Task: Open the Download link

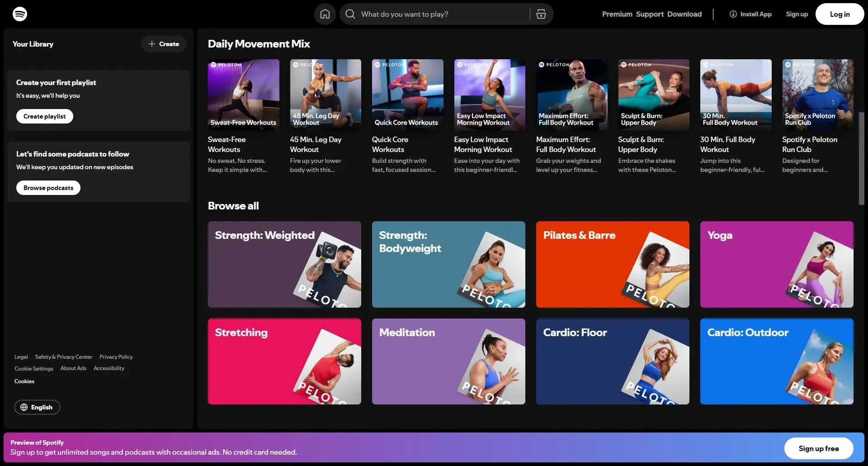Action: [684, 14]
